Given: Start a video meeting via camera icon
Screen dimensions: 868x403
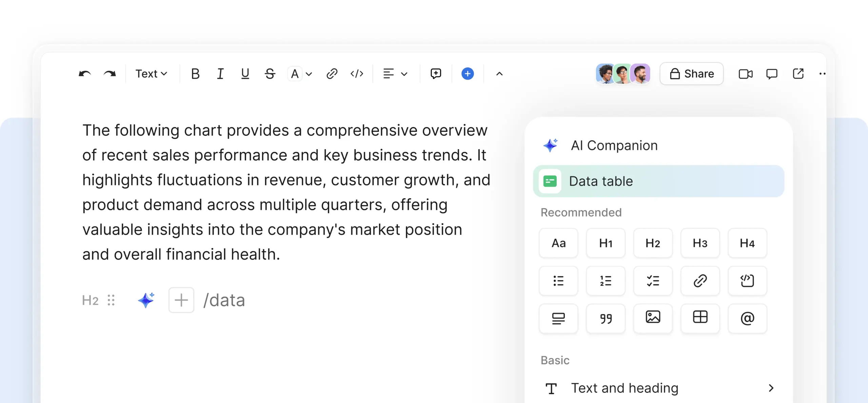Looking at the screenshot, I should coord(745,74).
